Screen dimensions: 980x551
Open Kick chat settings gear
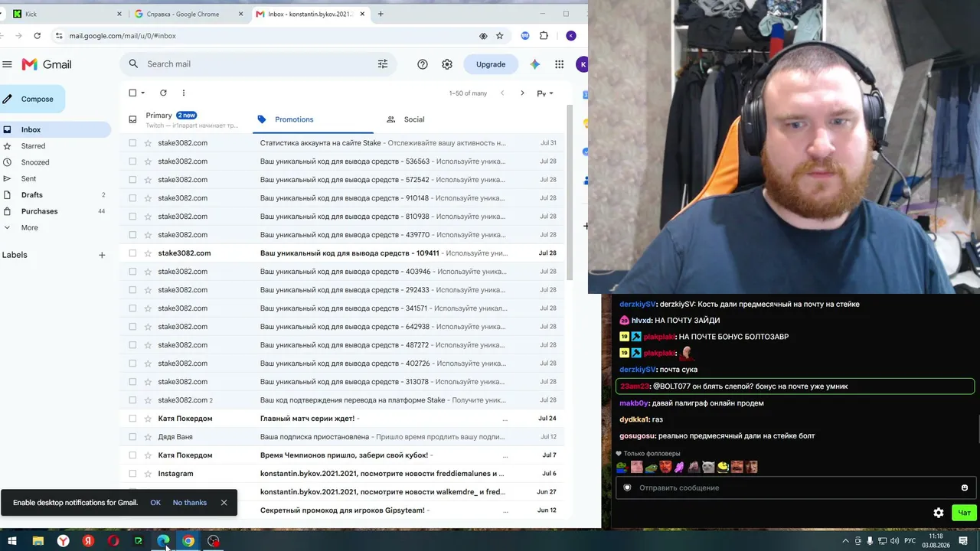click(939, 513)
